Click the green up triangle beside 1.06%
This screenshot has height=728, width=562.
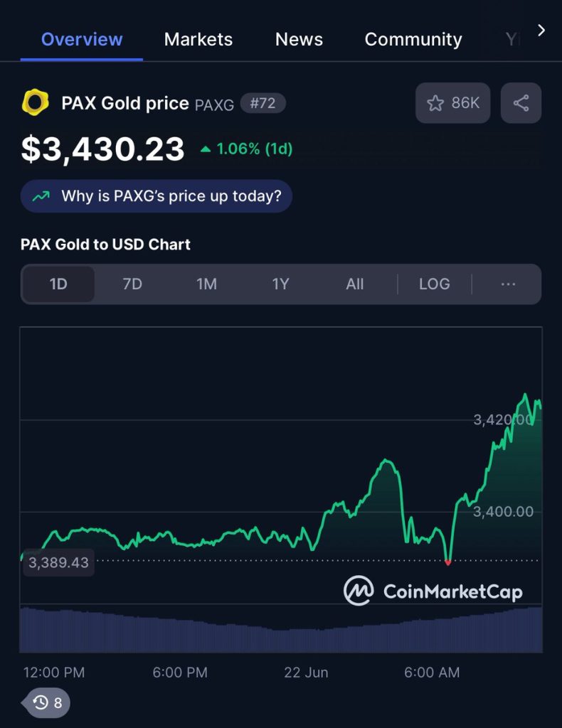[x=206, y=149]
